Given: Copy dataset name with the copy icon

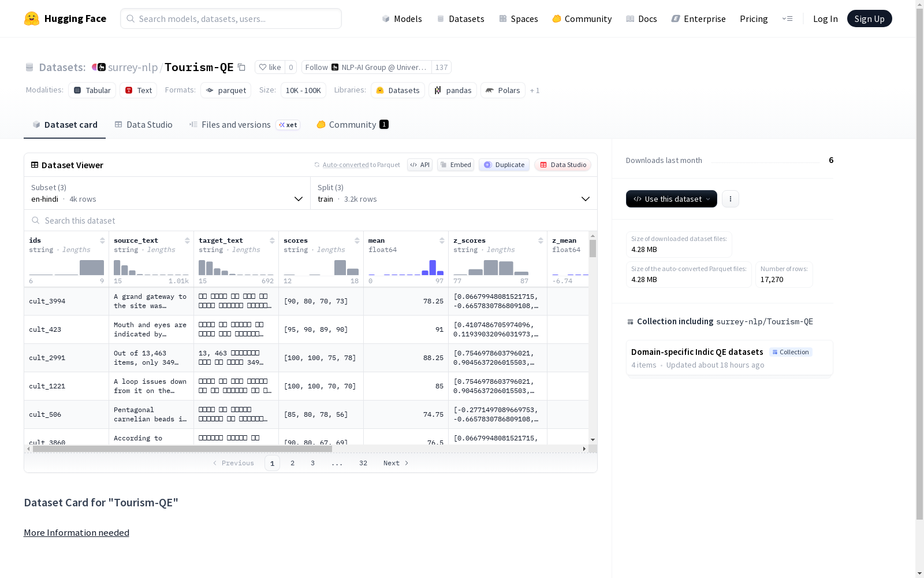Looking at the screenshot, I should [x=242, y=68].
